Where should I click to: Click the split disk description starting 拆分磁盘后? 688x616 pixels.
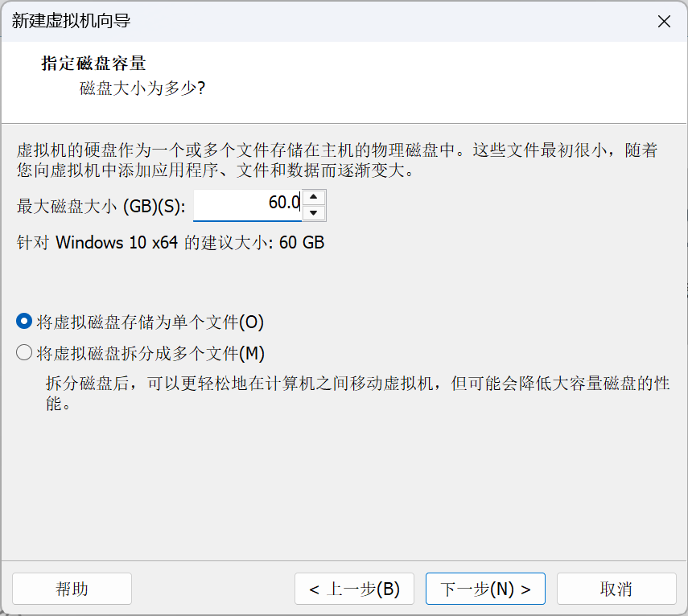pyautogui.click(x=357, y=393)
